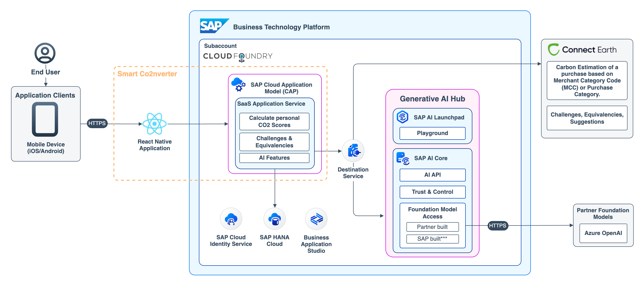Click the AI API box
This screenshot has width=644, height=289.
pyautogui.click(x=432, y=175)
